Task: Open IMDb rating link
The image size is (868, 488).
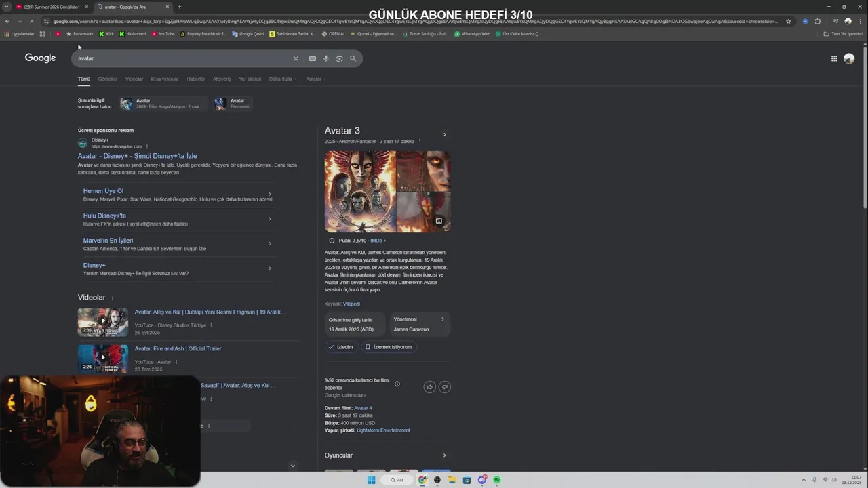Action: pos(376,241)
